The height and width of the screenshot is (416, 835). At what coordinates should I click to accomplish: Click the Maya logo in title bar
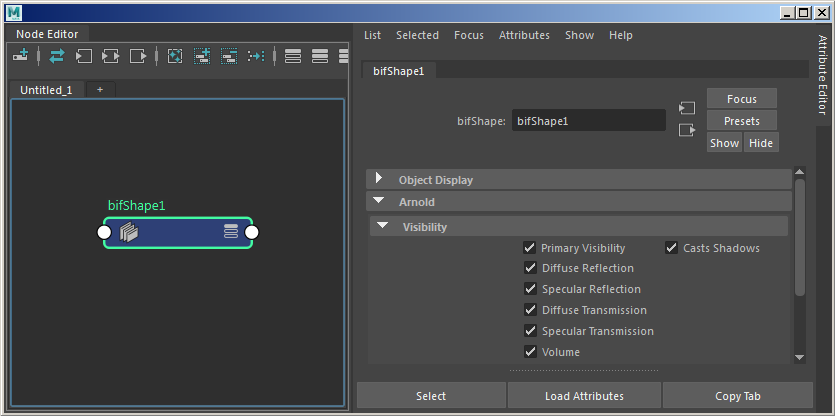point(15,12)
